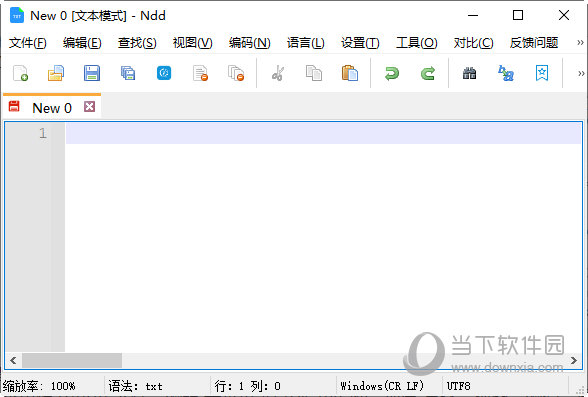Cut the selection with the scissors icon
Screen dimensions: 588x397
coord(278,73)
